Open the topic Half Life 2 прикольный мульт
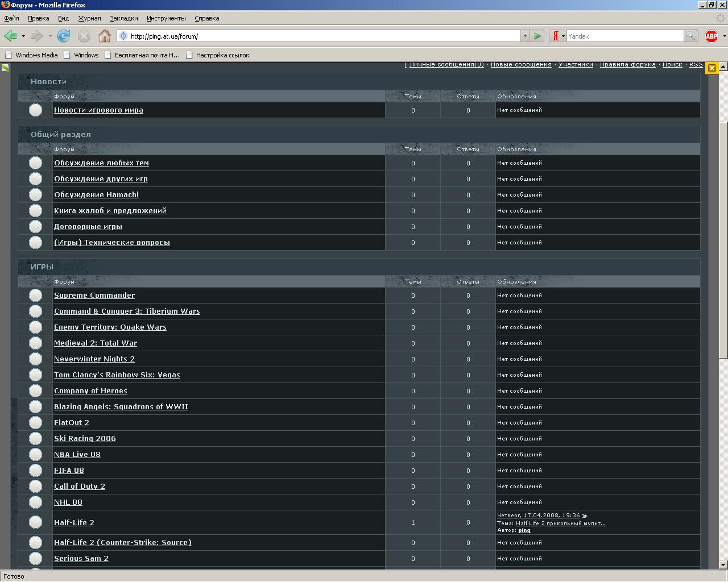 (561, 523)
